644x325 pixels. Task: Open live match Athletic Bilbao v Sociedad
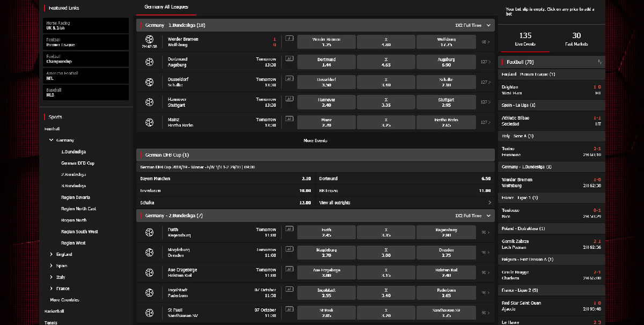coord(551,121)
